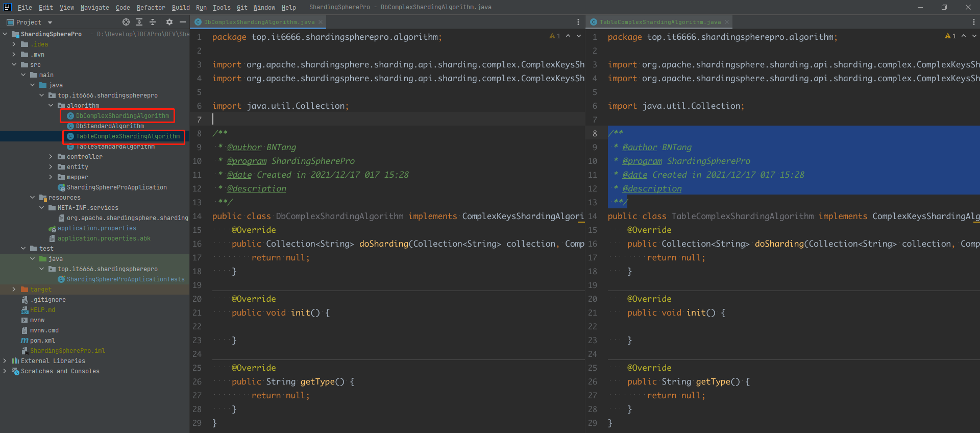Open Git menu

click(x=242, y=7)
